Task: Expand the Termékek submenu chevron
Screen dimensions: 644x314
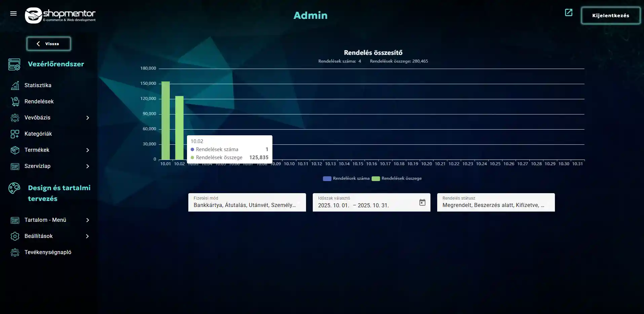Action: pos(87,150)
